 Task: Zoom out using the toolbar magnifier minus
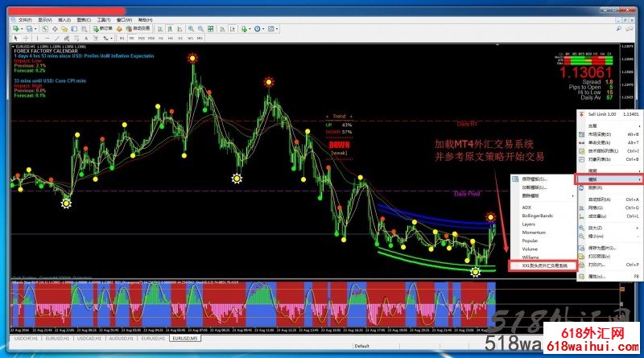200,29
